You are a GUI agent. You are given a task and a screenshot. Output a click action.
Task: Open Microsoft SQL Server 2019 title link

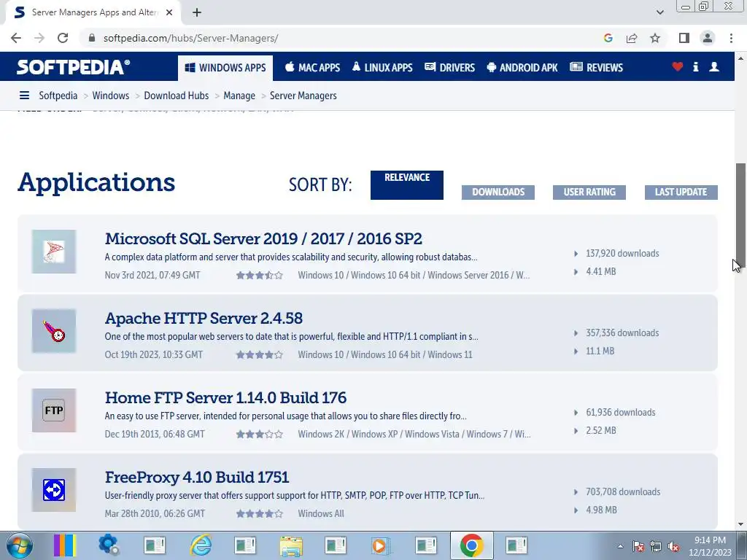pos(263,238)
